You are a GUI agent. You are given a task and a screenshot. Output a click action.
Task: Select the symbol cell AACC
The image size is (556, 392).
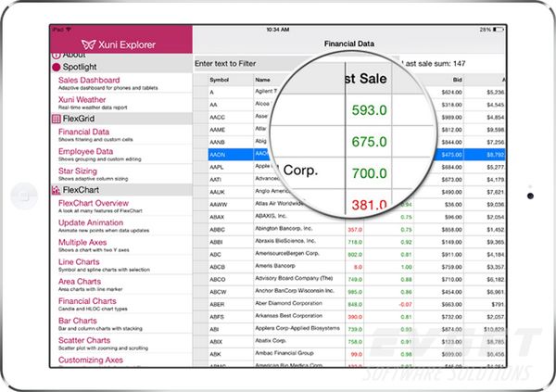pyautogui.click(x=231, y=117)
